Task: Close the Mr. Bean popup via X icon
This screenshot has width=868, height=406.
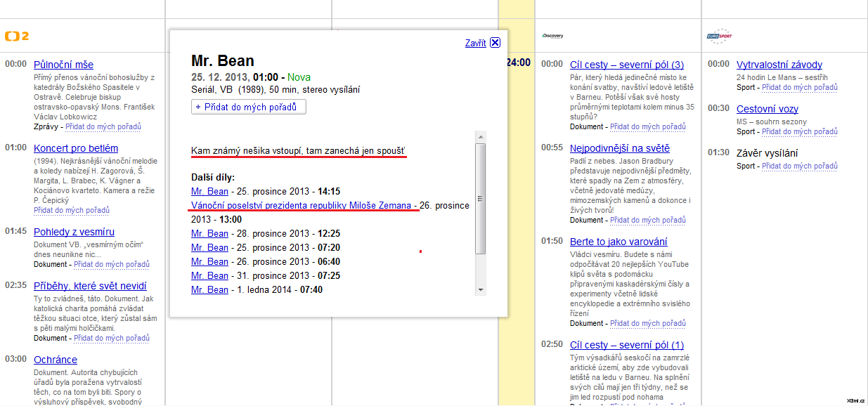Action: click(495, 42)
